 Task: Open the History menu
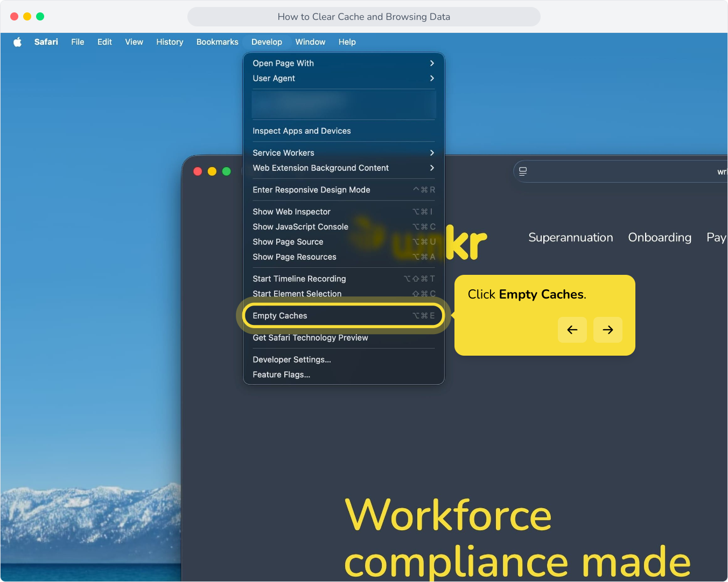tap(170, 42)
